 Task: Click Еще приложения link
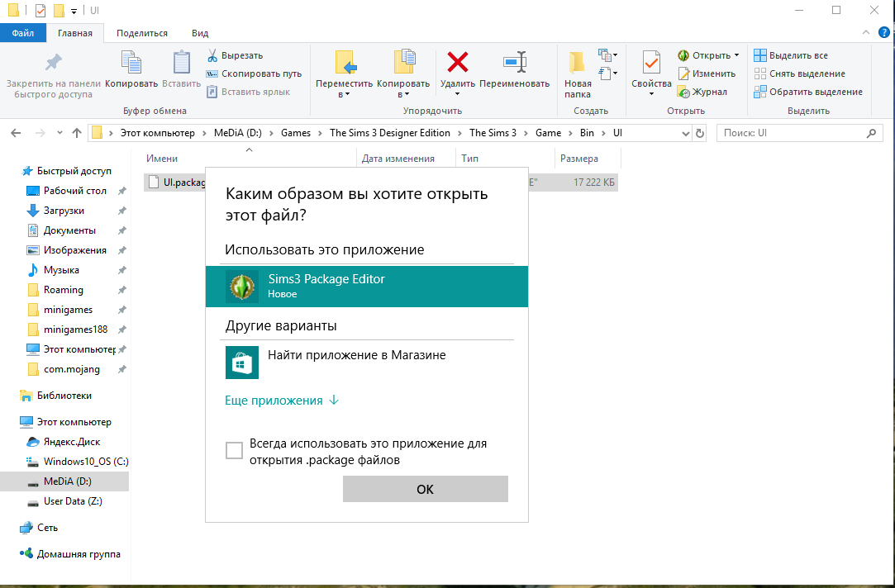[282, 401]
